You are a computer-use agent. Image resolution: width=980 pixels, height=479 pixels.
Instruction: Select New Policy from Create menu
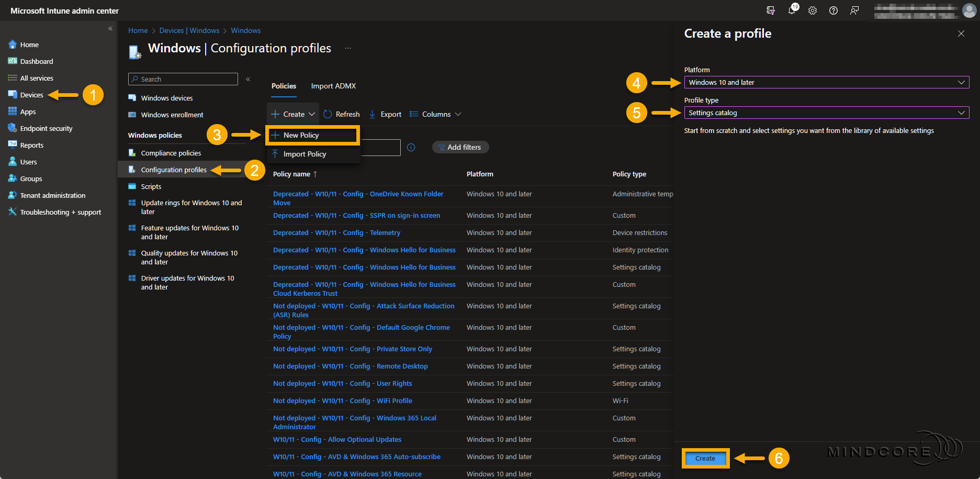(301, 135)
